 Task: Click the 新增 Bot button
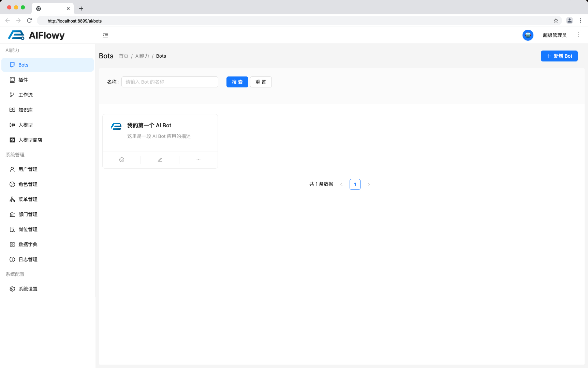point(559,56)
